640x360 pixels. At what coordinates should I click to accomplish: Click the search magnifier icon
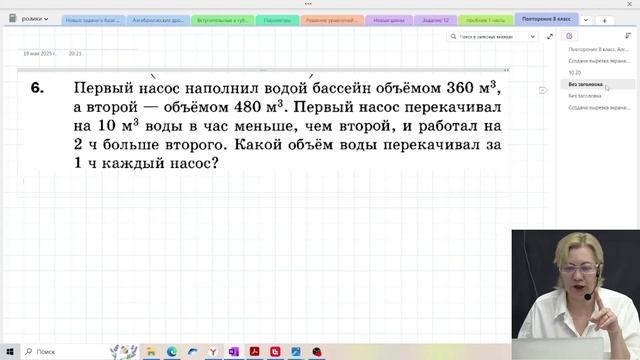453,37
